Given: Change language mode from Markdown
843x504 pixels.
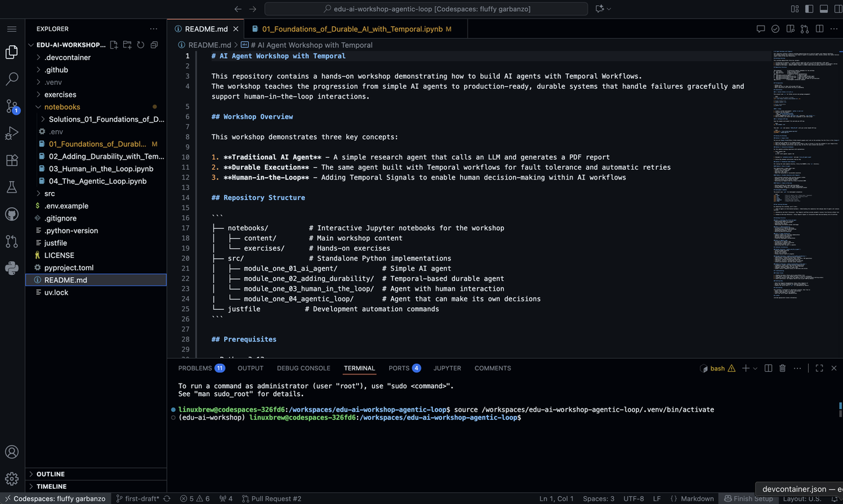Looking at the screenshot, I should tap(697, 499).
